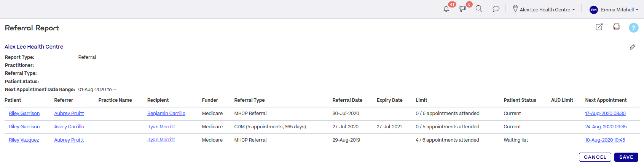Cancel the report changes
Screen dimensions: 644x164
pyautogui.click(x=595, y=157)
